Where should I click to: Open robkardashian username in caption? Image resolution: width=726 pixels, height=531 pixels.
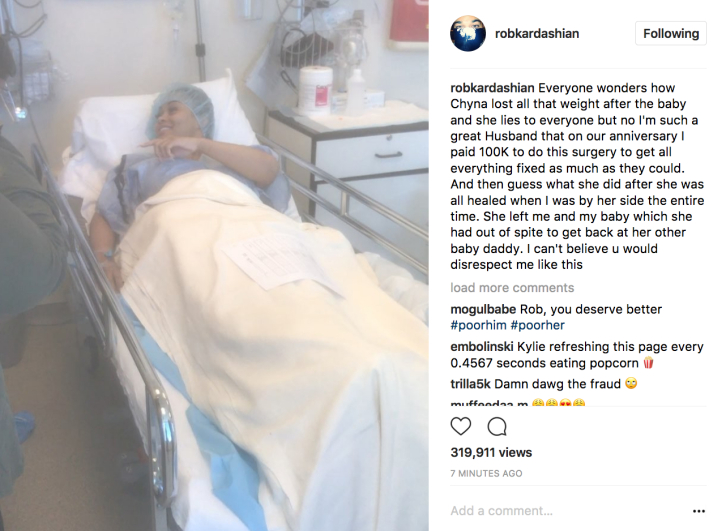click(x=492, y=88)
